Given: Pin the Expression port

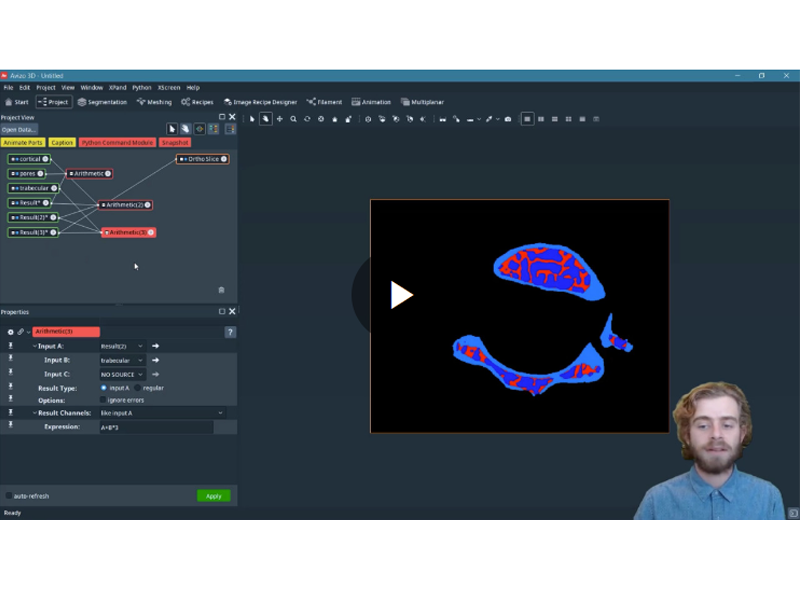Looking at the screenshot, I should [x=11, y=426].
